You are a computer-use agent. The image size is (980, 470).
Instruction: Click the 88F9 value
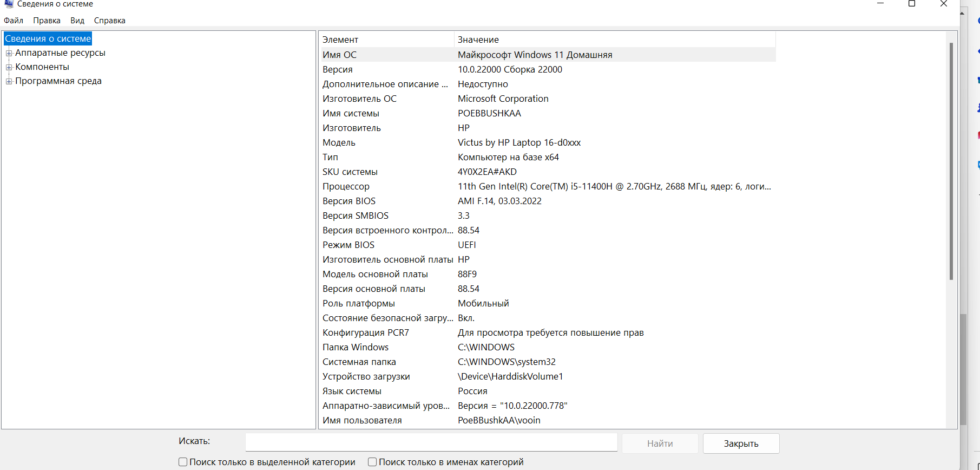click(x=467, y=274)
